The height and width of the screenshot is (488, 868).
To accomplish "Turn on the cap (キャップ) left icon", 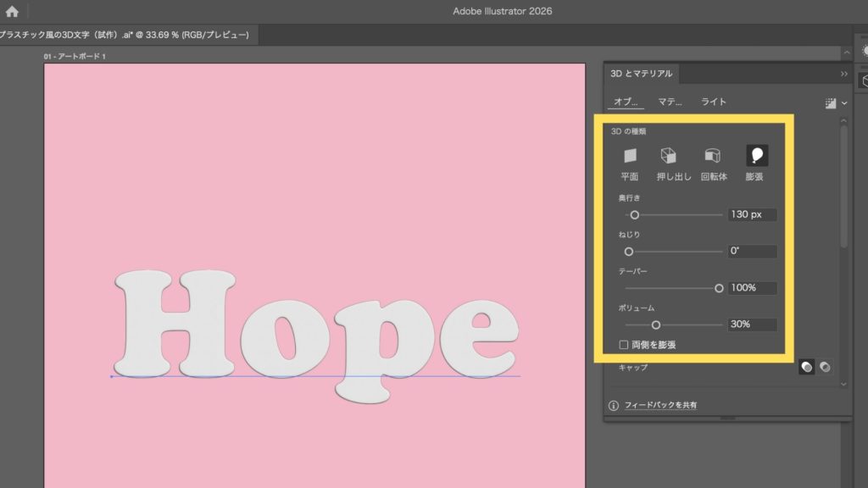I will [807, 367].
